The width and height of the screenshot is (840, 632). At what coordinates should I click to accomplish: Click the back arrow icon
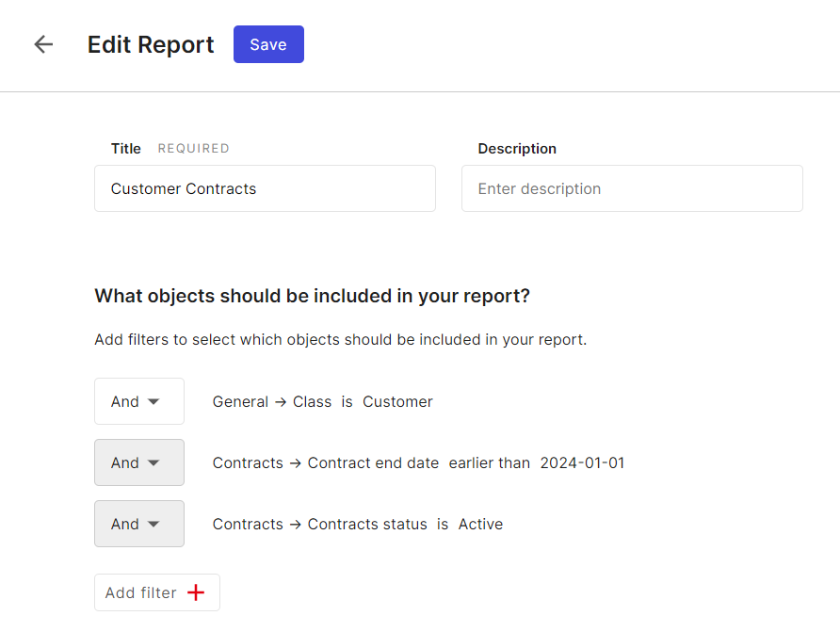[x=43, y=44]
